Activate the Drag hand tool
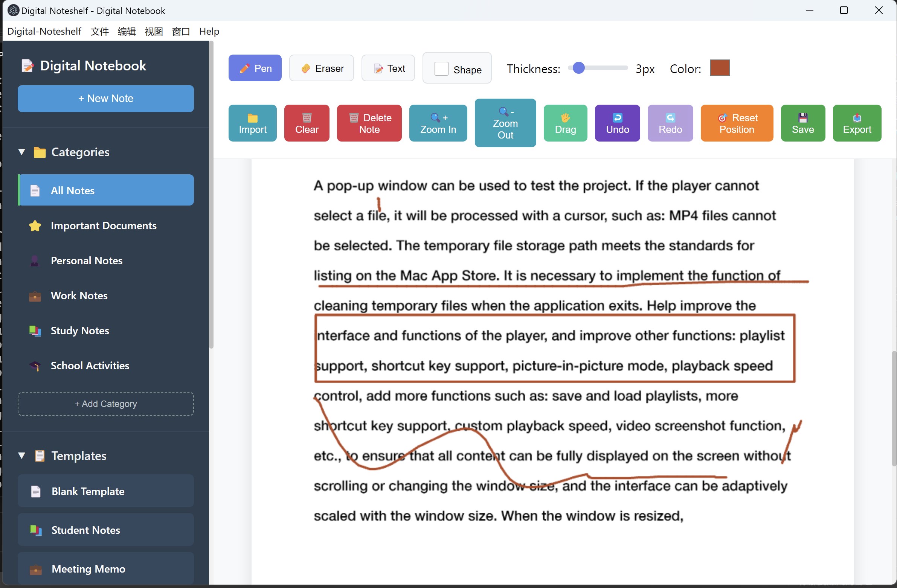 click(565, 123)
